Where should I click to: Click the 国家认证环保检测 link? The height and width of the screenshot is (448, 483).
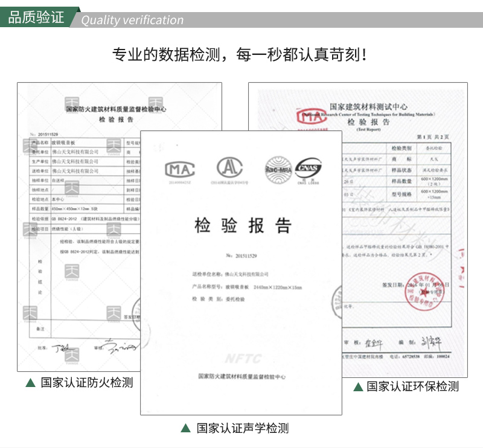pyautogui.click(x=409, y=385)
